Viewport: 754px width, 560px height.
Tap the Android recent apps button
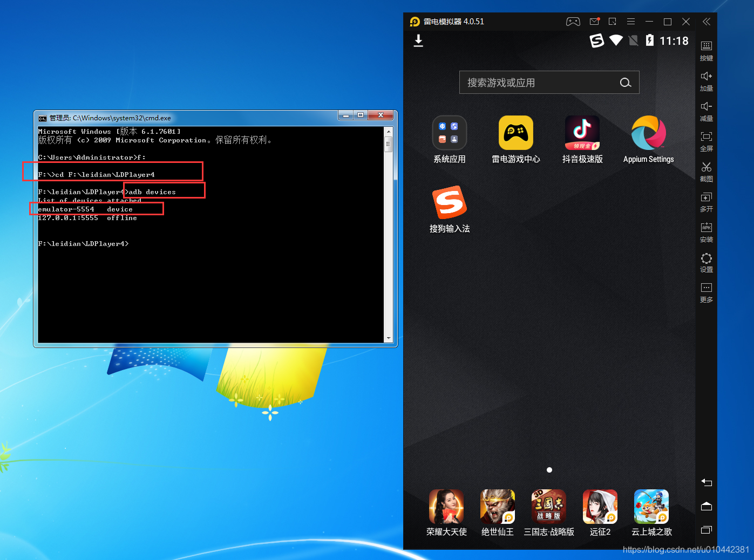pyautogui.click(x=707, y=530)
